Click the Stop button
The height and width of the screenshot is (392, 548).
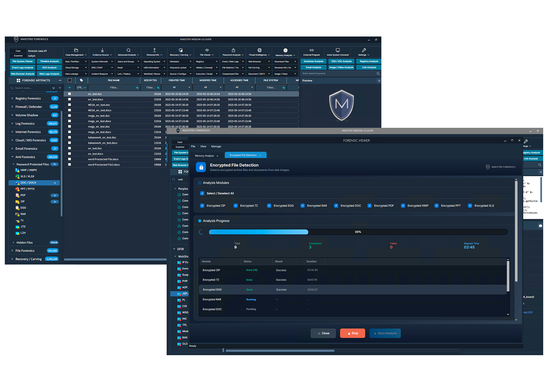(x=353, y=333)
